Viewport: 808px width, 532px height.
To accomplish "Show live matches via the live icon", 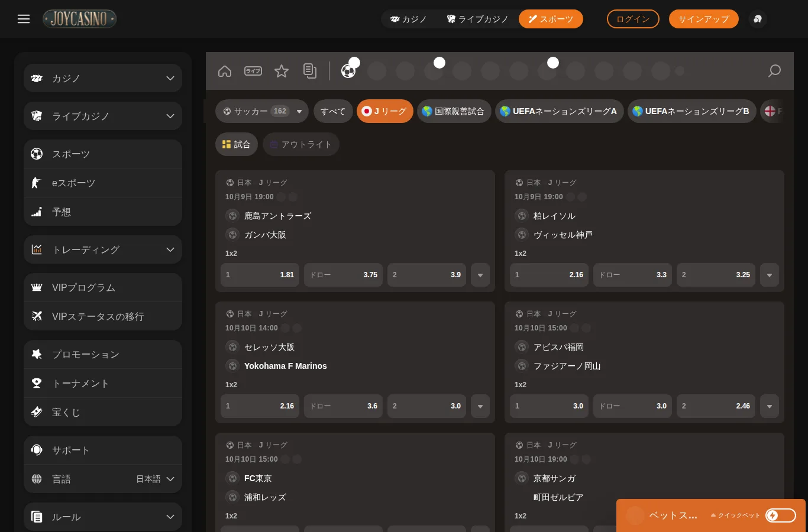I will [253, 71].
